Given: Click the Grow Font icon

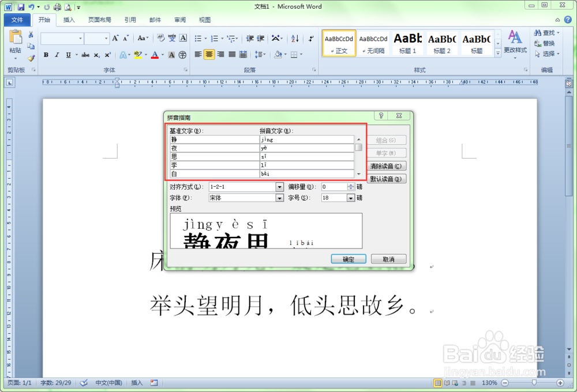Looking at the screenshot, I should coord(115,38).
